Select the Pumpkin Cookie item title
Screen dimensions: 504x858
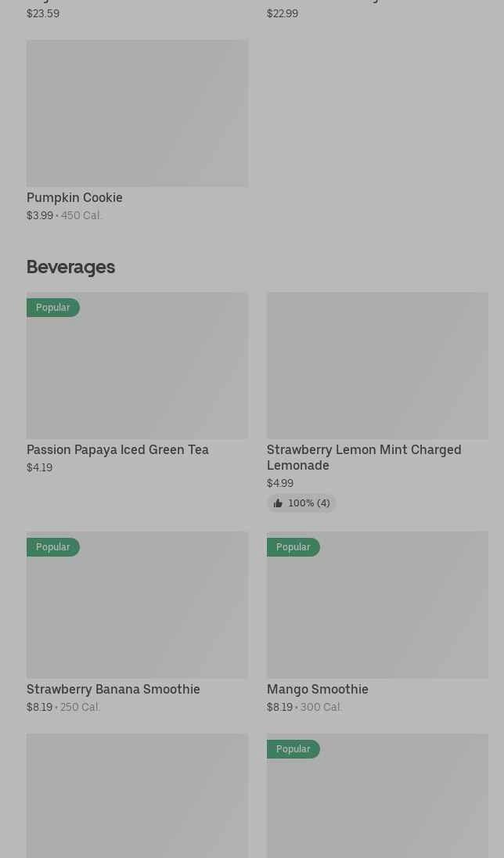(x=74, y=197)
